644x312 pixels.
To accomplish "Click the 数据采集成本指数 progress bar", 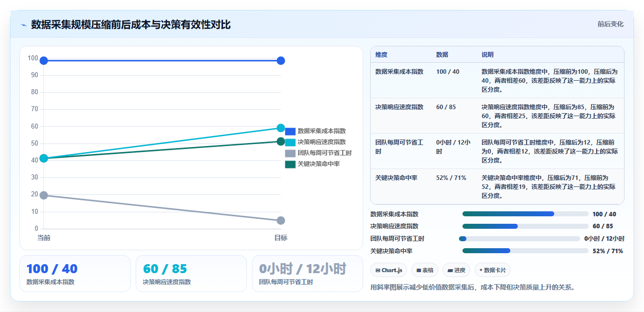I will pos(525,214).
